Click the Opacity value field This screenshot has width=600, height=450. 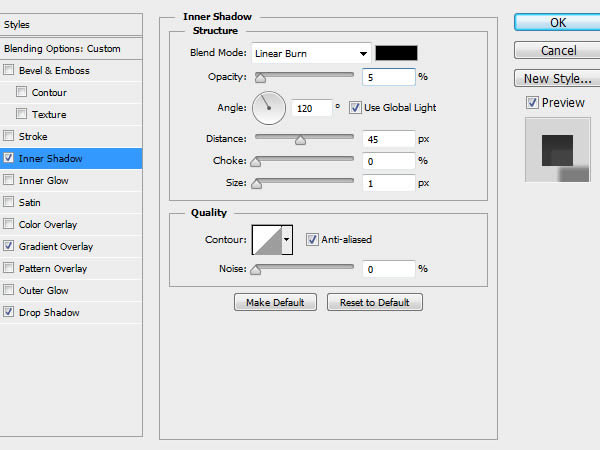388,77
